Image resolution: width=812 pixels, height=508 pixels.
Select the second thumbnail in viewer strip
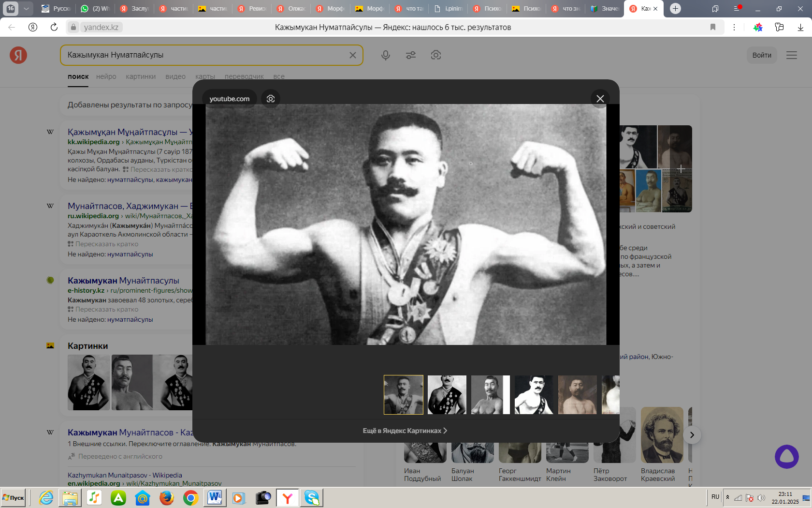447,395
